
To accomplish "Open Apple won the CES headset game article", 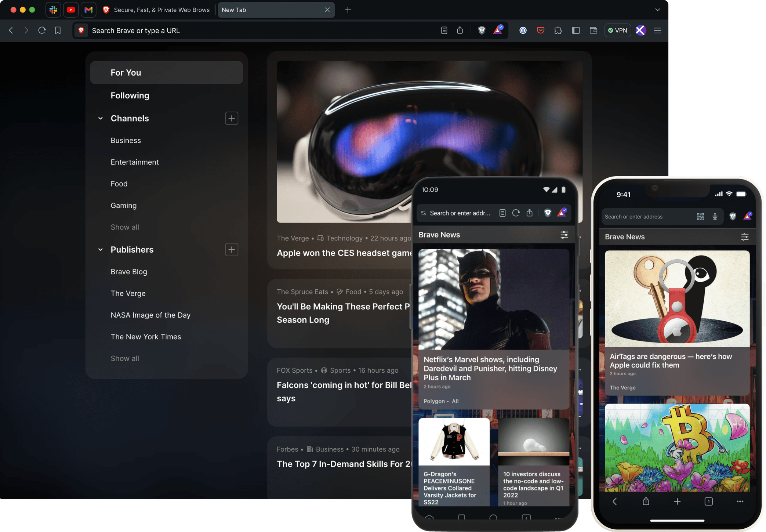I will pyautogui.click(x=344, y=253).
